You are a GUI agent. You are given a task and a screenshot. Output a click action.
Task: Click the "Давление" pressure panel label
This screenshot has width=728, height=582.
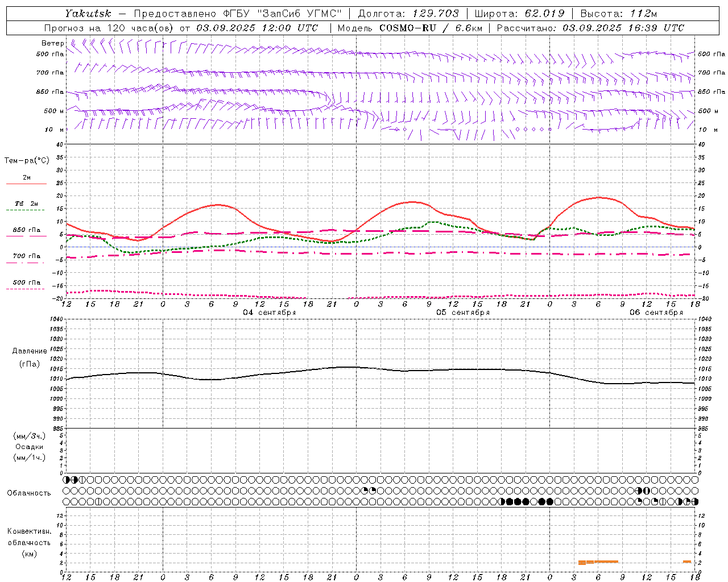30,351
